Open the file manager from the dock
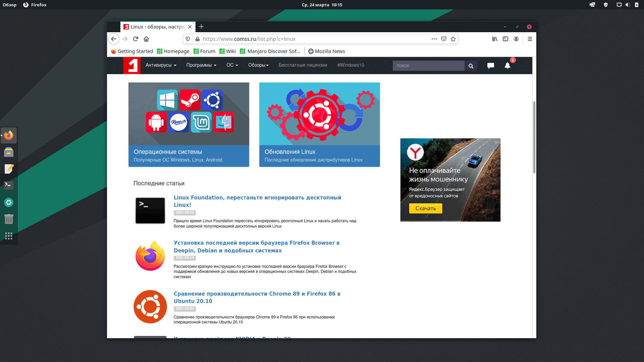644x362 pixels. (x=9, y=152)
